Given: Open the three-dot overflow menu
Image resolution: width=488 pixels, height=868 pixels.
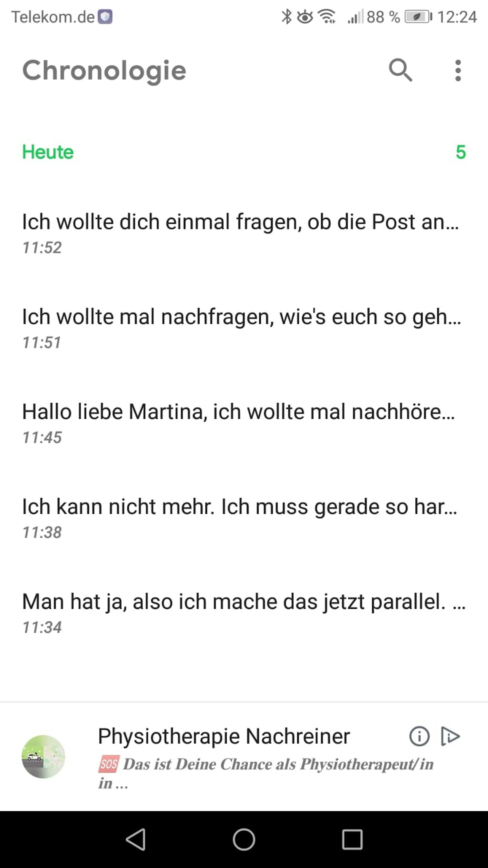Looking at the screenshot, I should pos(458,71).
